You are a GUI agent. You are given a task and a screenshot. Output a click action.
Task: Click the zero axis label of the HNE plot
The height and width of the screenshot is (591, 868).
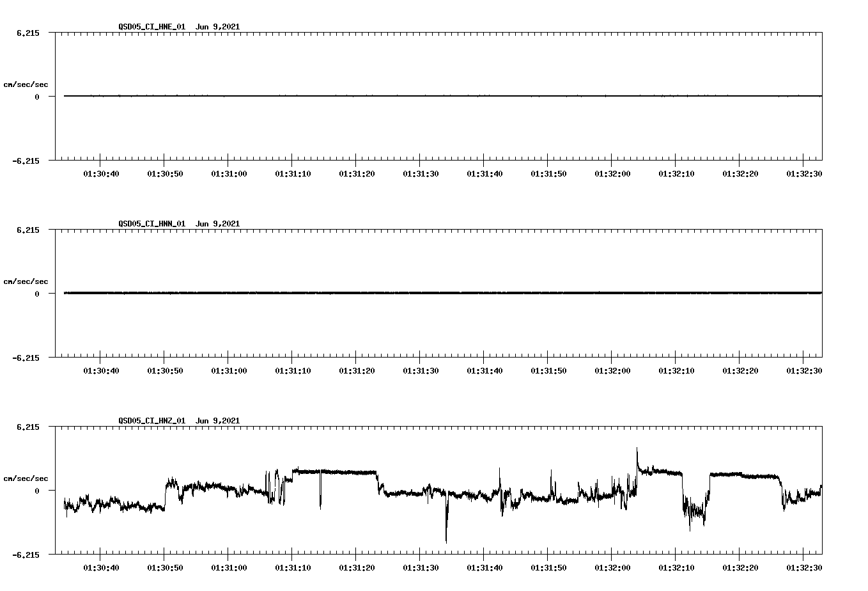(x=37, y=97)
